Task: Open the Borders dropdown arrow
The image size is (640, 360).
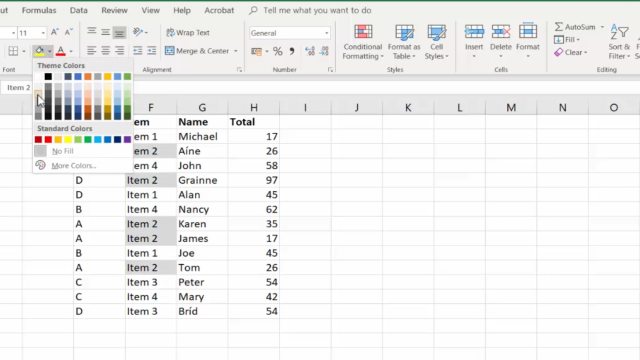Action: (24, 51)
